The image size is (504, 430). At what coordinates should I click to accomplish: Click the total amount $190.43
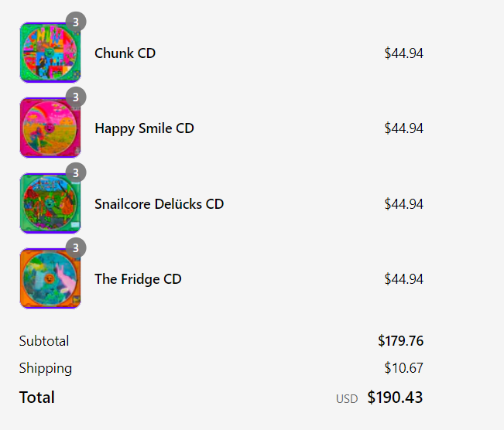click(395, 398)
